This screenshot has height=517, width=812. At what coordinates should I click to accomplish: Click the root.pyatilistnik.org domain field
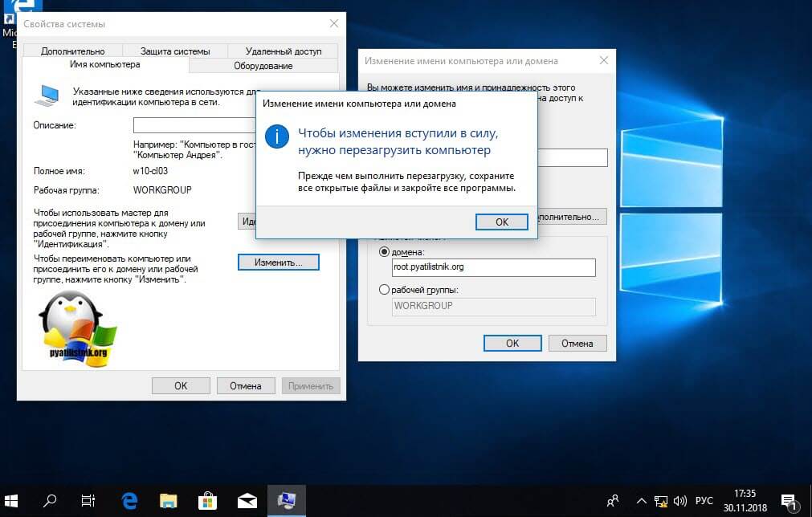[x=493, y=267]
